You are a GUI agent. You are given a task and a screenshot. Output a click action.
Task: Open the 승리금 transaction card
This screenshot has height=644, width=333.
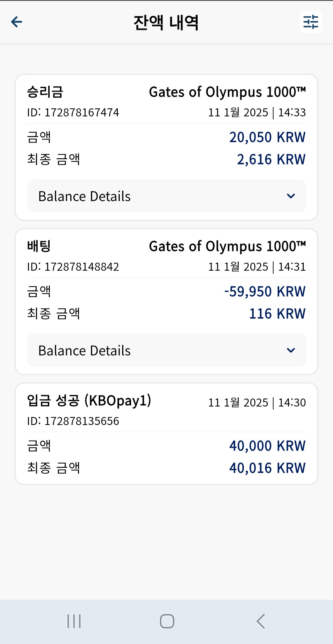[166, 147]
